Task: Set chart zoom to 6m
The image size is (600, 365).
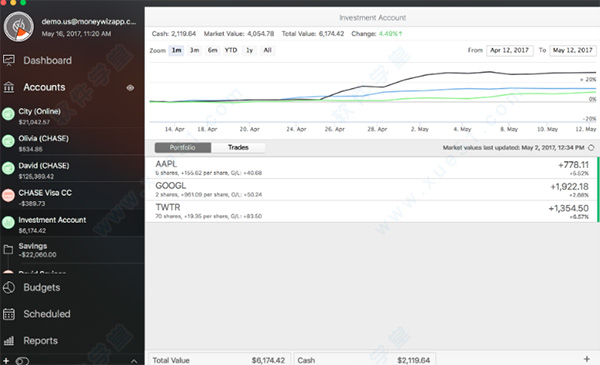Action: point(212,50)
